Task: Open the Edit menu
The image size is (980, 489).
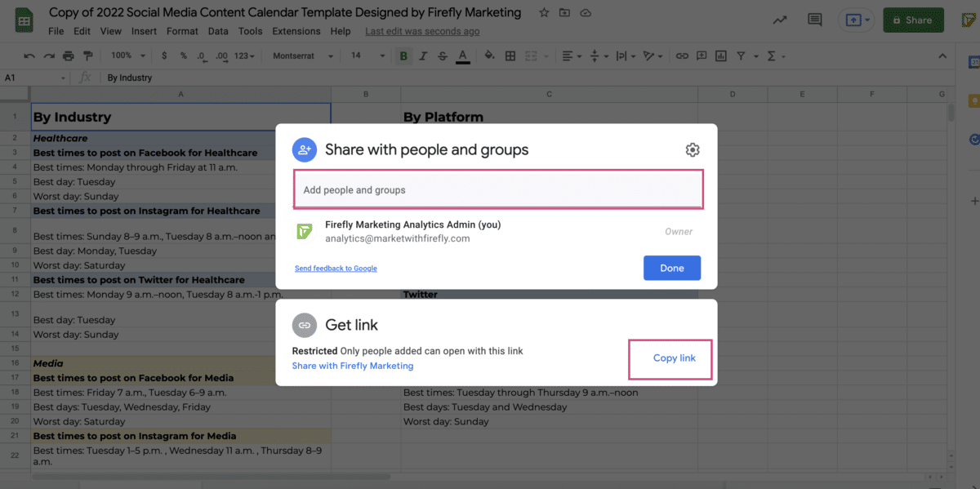Action: tap(82, 31)
